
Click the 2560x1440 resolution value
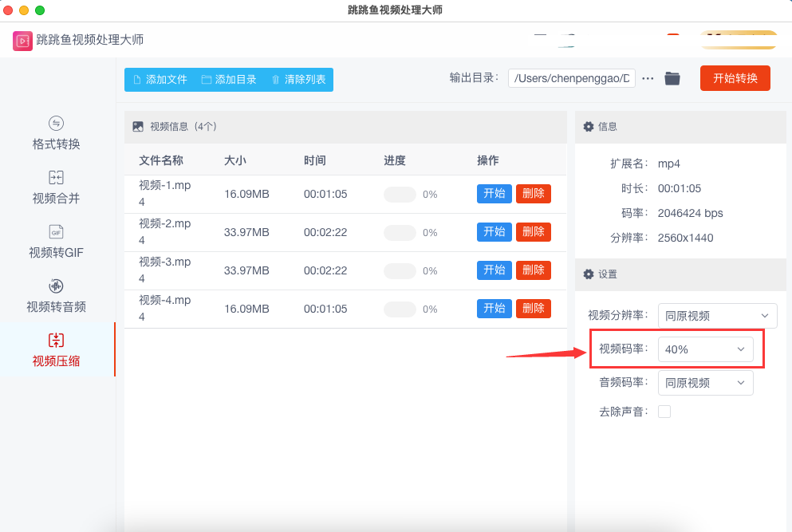point(685,238)
